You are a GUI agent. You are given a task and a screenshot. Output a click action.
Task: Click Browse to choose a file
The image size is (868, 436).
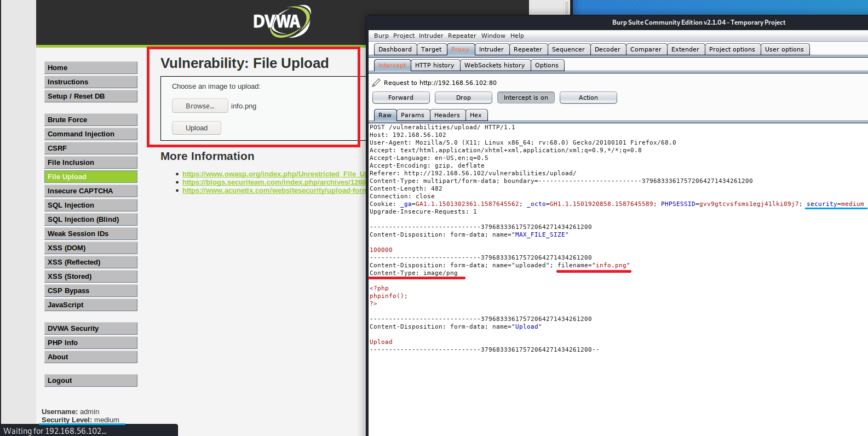pyautogui.click(x=200, y=106)
